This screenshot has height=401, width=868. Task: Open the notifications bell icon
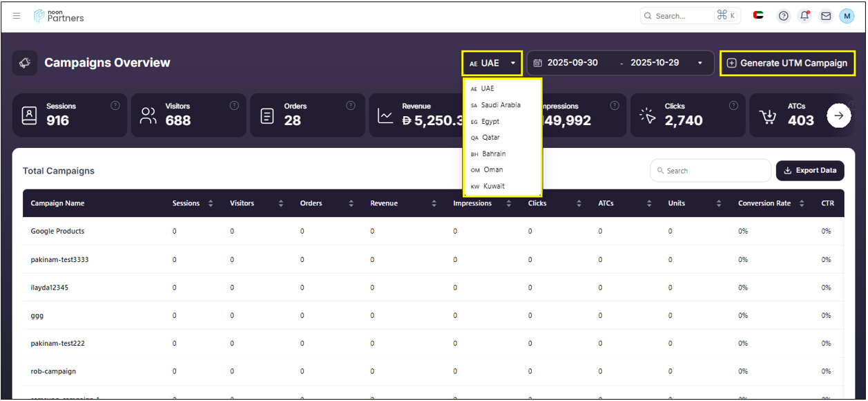point(804,16)
